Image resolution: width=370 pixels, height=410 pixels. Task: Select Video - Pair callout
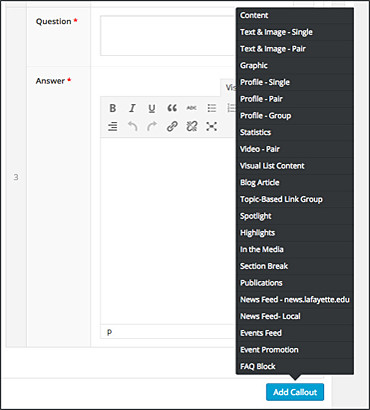(295, 149)
